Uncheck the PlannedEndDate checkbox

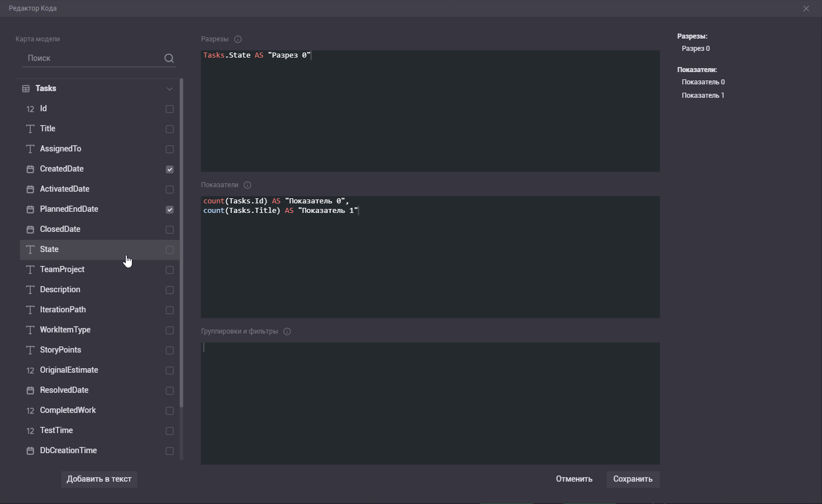(x=169, y=210)
